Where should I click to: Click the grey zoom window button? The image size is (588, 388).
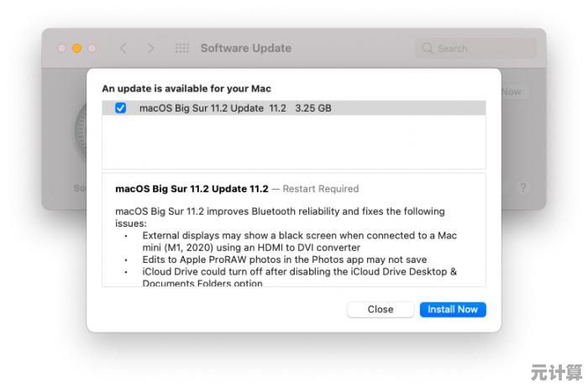pyautogui.click(x=92, y=49)
